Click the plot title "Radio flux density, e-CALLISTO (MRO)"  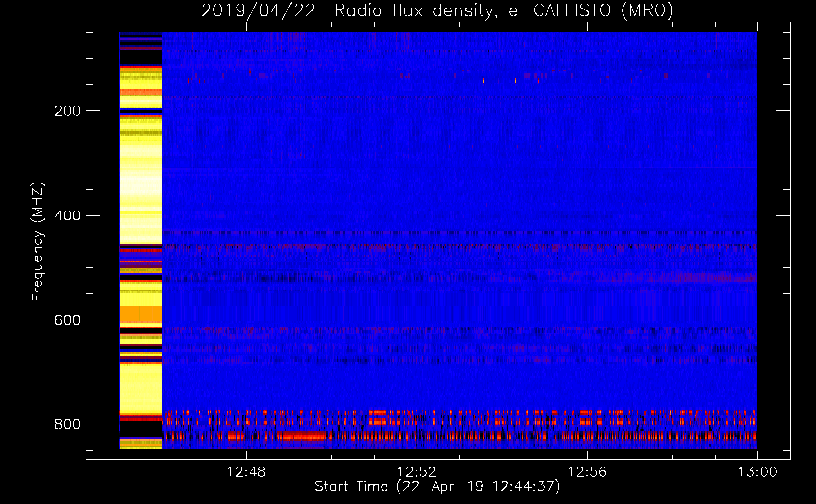click(x=504, y=10)
